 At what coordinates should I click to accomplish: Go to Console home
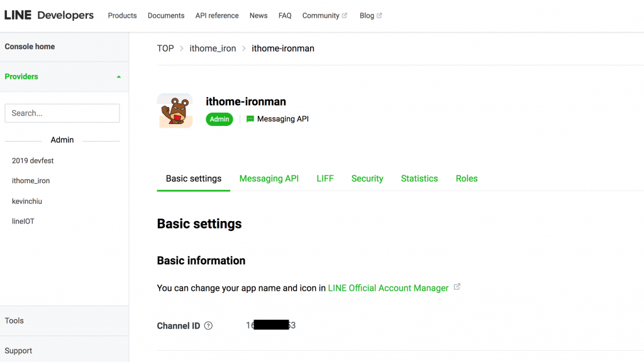click(x=30, y=47)
